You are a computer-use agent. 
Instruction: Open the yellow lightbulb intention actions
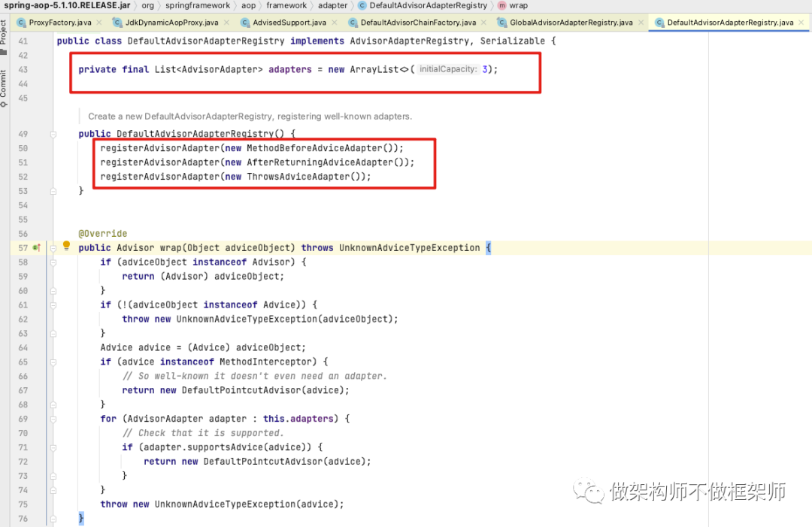click(x=66, y=245)
